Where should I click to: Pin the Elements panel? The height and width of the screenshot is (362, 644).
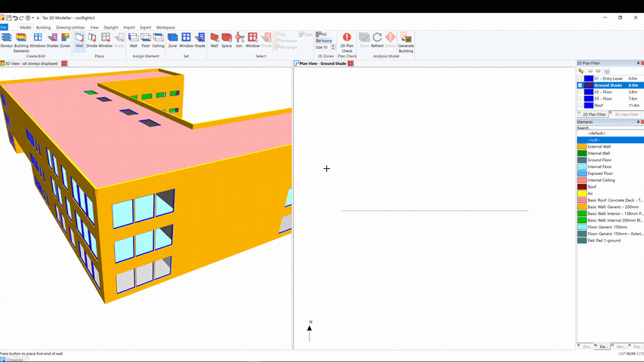(x=638, y=122)
